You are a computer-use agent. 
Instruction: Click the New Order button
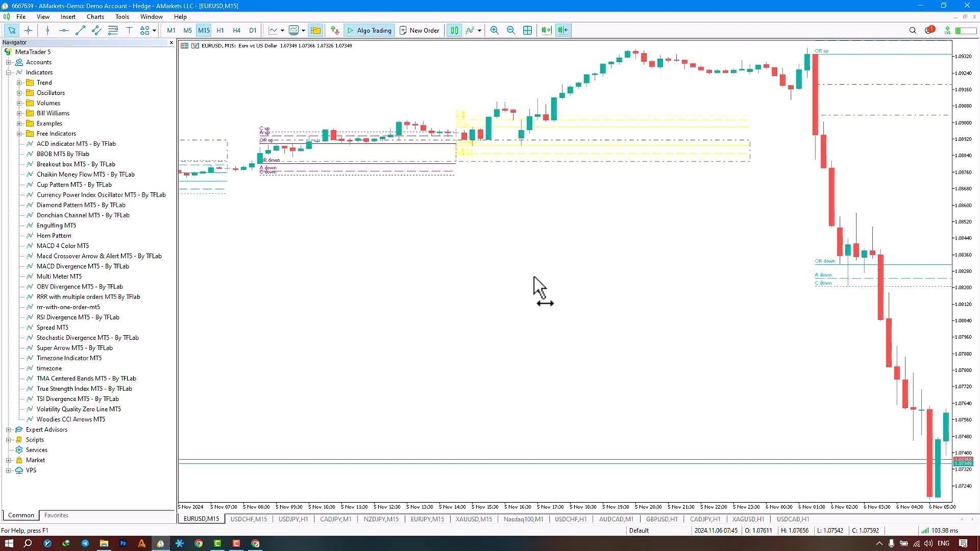coord(419,31)
